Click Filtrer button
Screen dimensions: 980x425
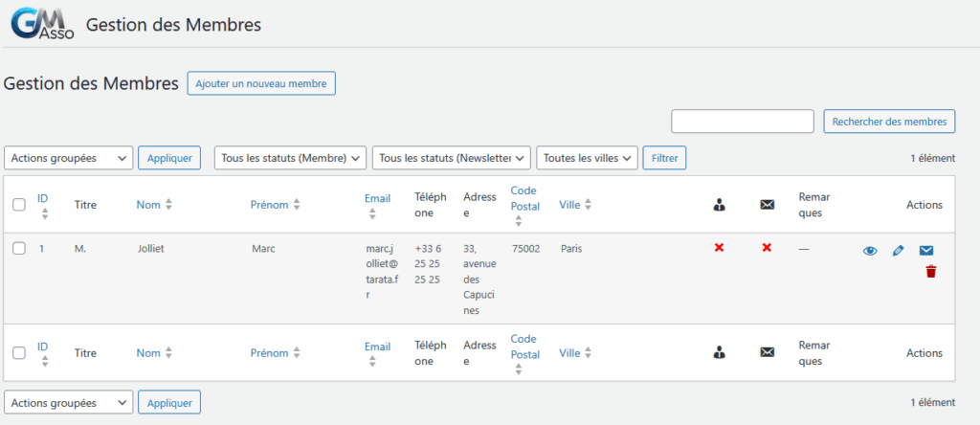[x=664, y=158]
